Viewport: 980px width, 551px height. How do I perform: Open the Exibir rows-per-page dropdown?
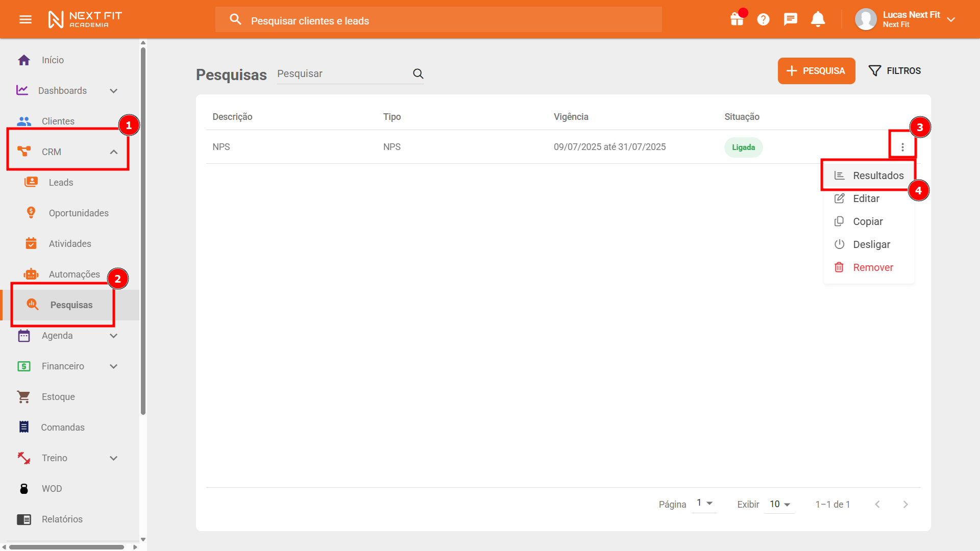[x=779, y=504]
